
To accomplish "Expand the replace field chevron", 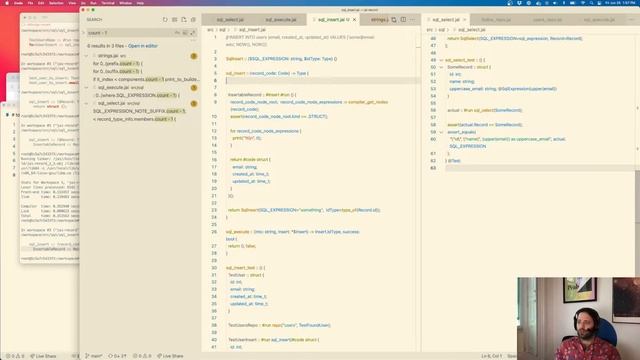I will [x=83, y=33].
